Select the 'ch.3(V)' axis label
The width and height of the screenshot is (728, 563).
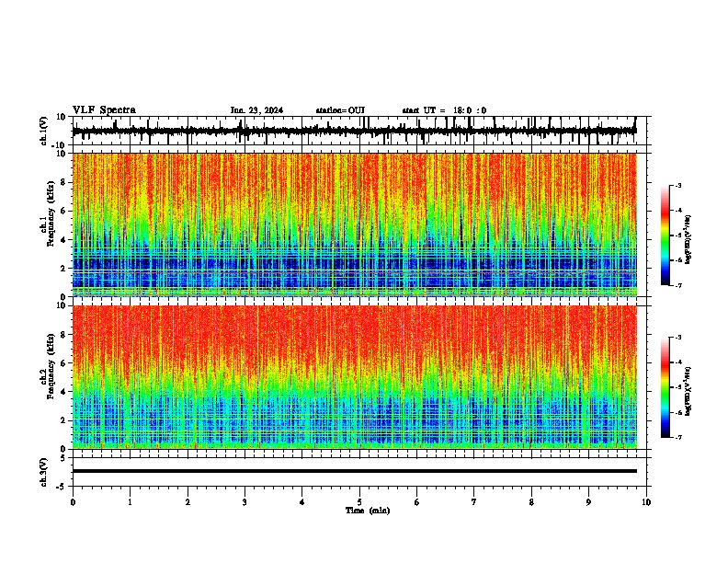tap(43, 472)
